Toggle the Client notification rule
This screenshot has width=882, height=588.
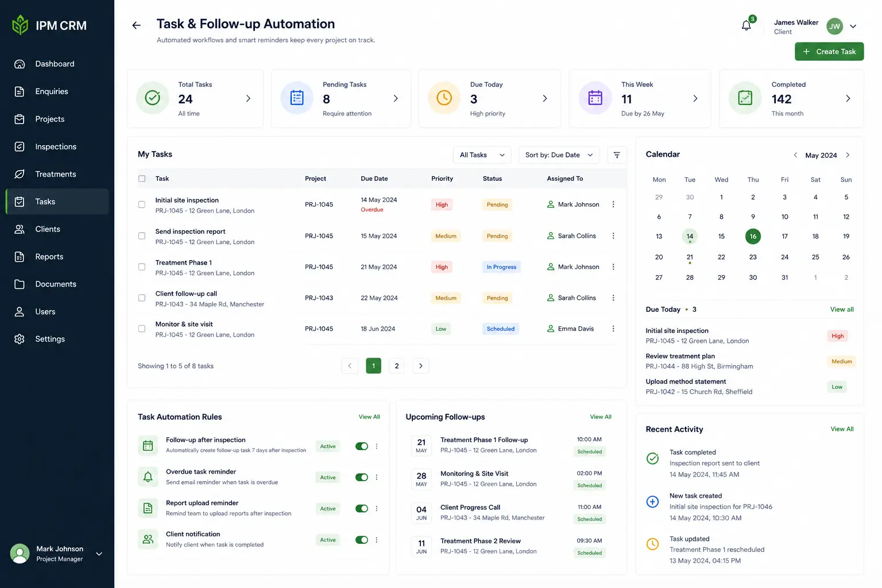point(362,540)
